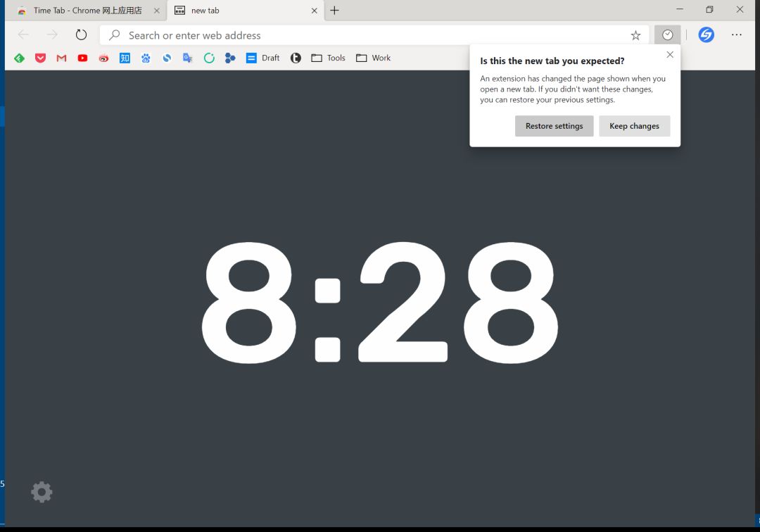The height and width of the screenshot is (532, 760).
Task: Click the Restore settings button
Action: (x=554, y=126)
